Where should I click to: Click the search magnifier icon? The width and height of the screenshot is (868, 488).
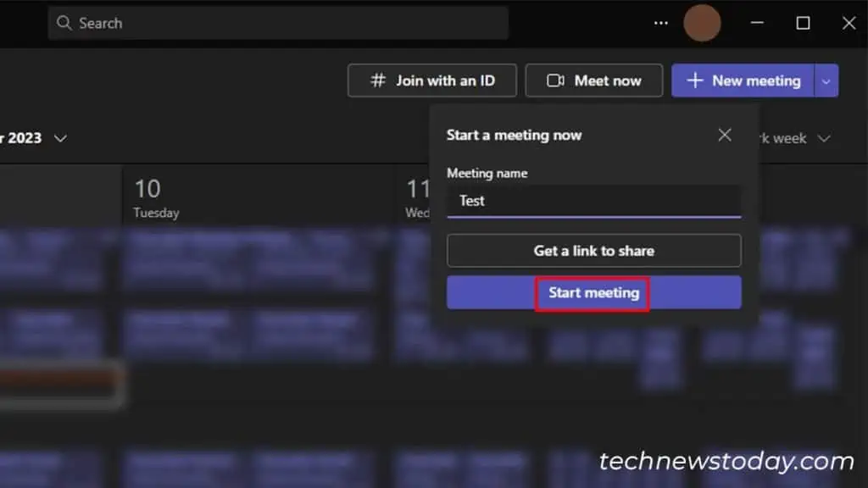coord(64,23)
